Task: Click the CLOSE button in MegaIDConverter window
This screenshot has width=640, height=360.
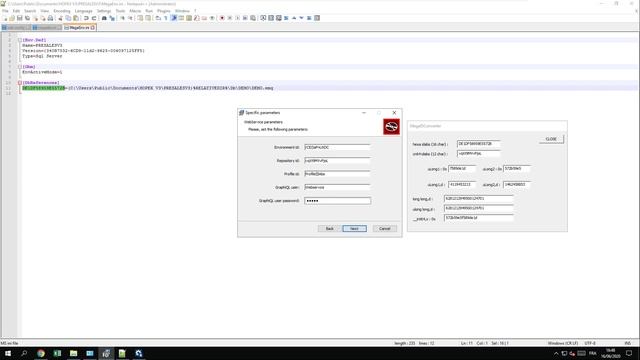Action: tap(551, 139)
